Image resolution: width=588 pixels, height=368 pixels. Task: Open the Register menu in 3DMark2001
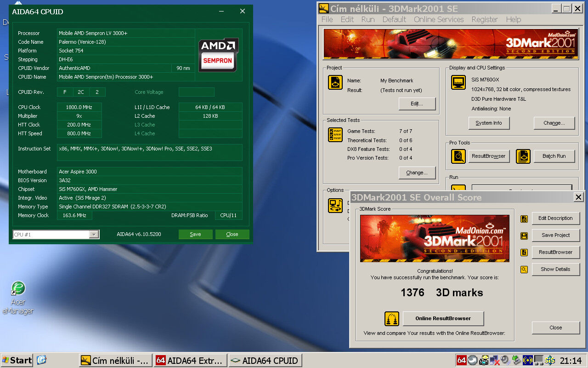point(485,19)
